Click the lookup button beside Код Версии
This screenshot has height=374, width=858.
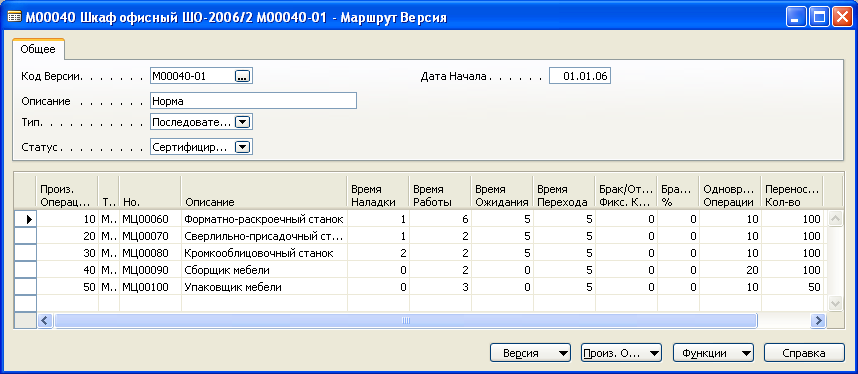[x=242, y=77]
